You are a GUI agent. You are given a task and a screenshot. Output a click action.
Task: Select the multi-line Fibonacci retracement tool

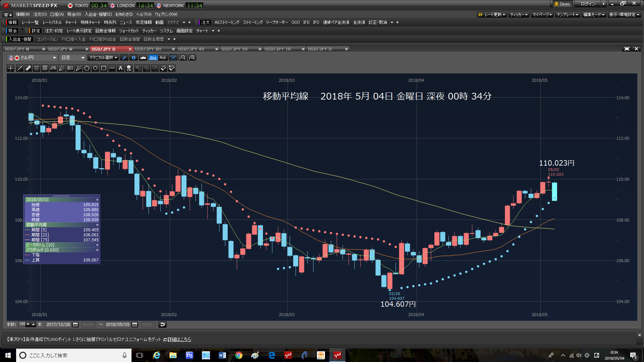click(45, 68)
